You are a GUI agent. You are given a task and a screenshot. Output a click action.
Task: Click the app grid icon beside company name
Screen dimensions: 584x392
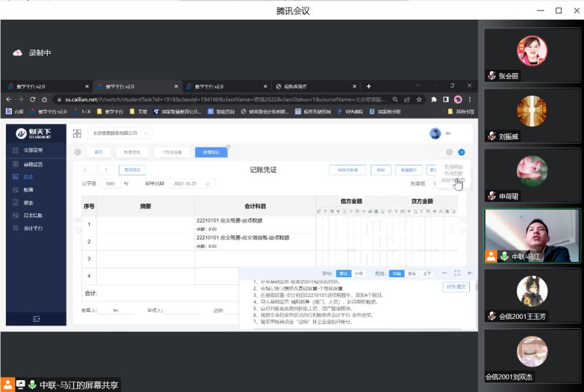tap(77, 133)
